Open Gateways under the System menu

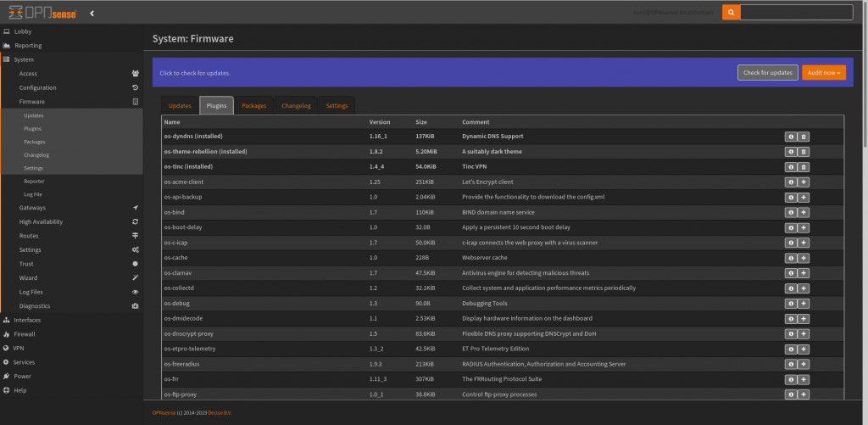32,208
